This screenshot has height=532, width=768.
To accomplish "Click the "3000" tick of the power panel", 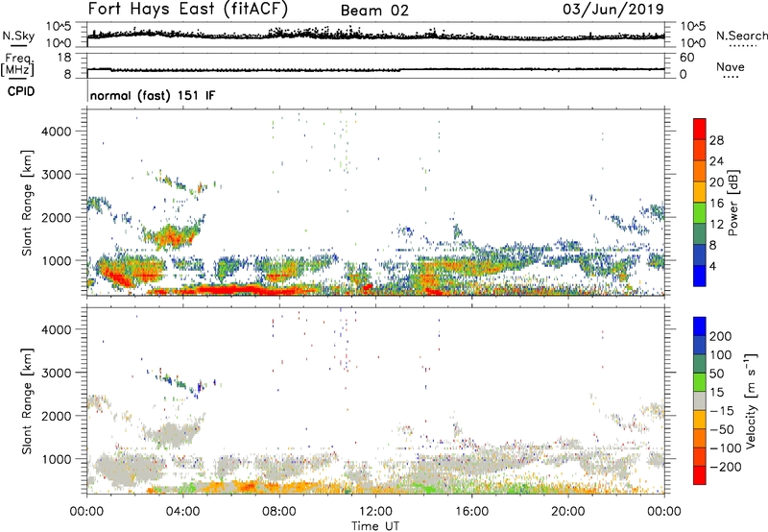I will coord(56,175).
